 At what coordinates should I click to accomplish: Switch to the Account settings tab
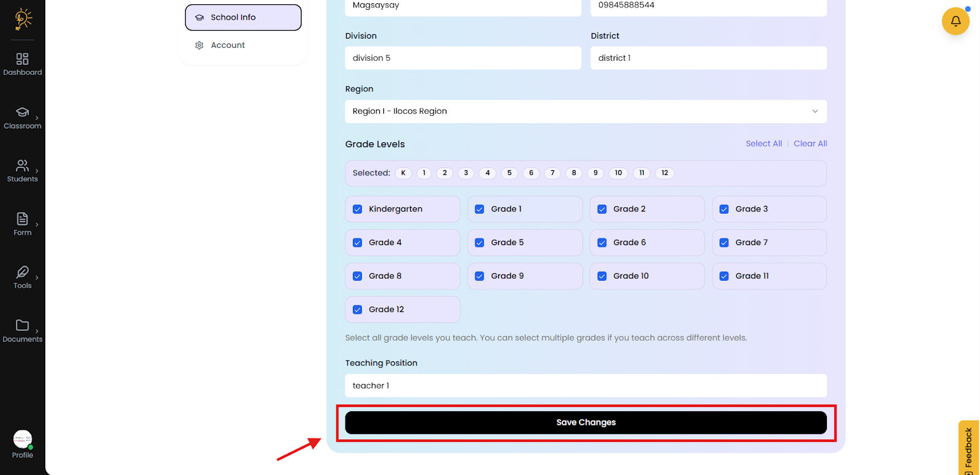point(228,45)
